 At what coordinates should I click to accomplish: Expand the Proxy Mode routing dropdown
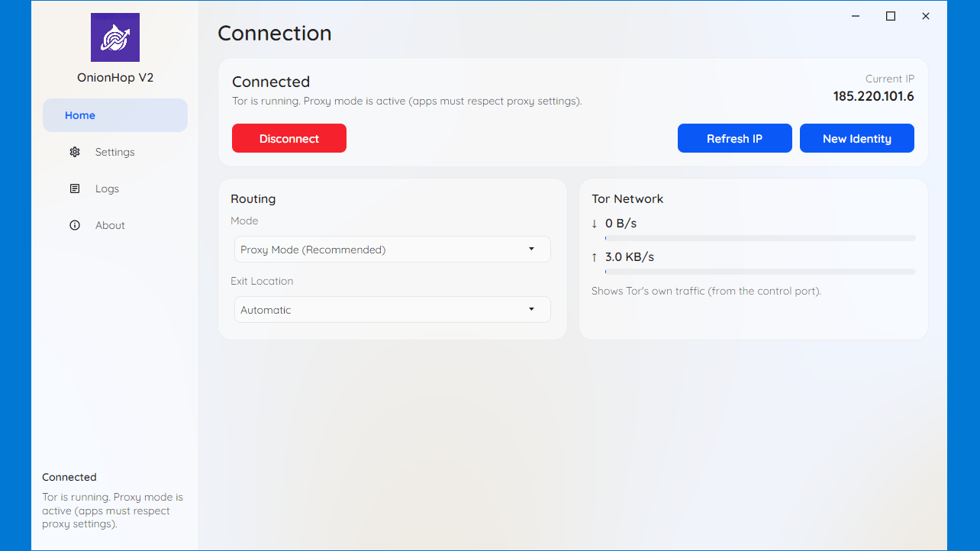[392, 250]
